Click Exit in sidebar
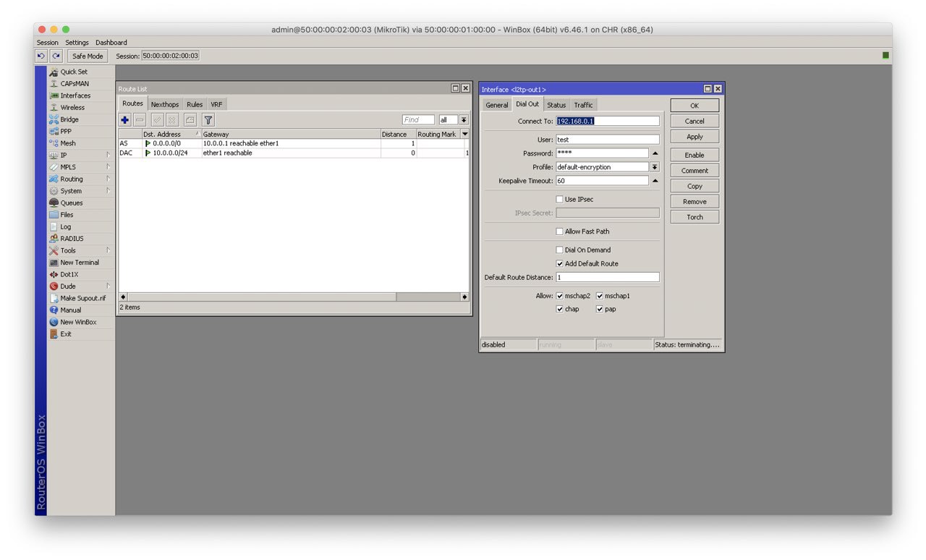The height and width of the screenshot is (560, 926). point(66,334)
